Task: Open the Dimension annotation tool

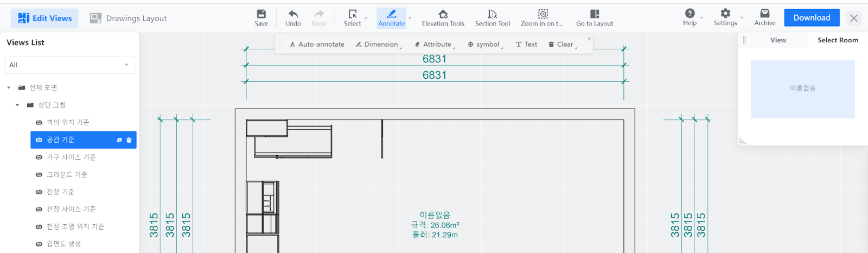Action: (377, 45)
